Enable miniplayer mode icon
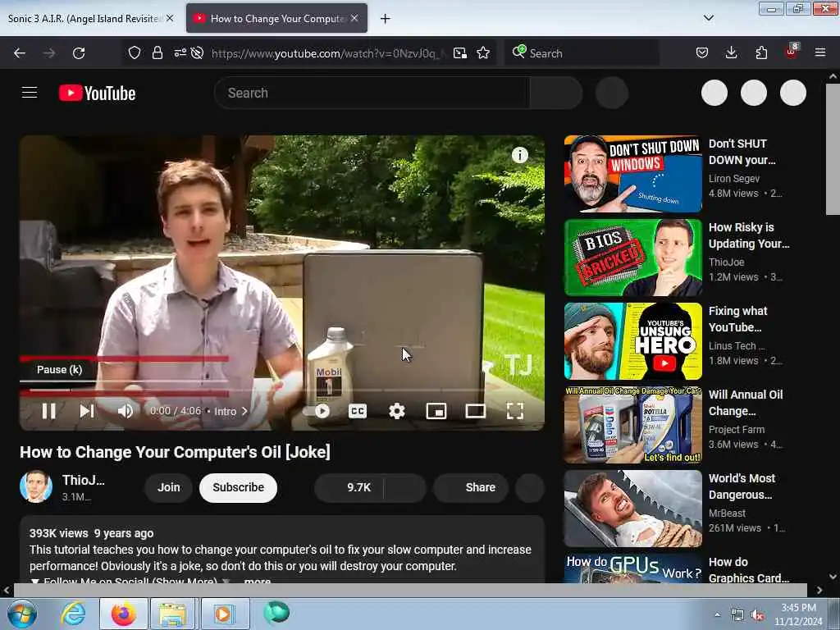Viewport: 840px width, 630px height. pyautogui.click(x=436, y=411)
